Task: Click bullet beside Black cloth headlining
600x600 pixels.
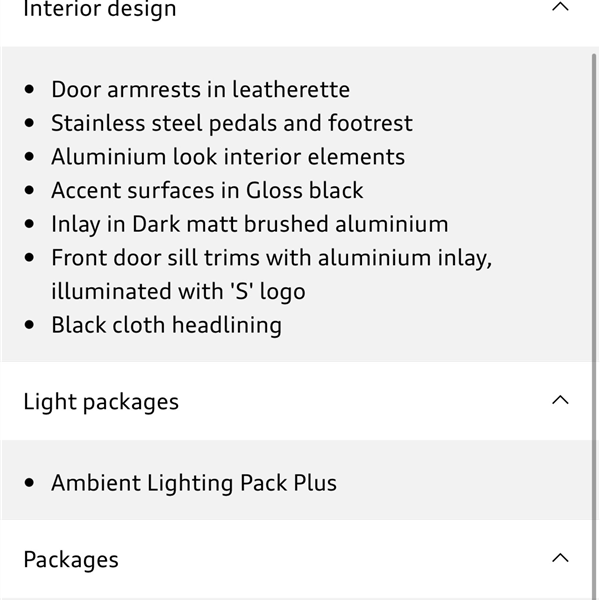Action: [x=29, y=325]
